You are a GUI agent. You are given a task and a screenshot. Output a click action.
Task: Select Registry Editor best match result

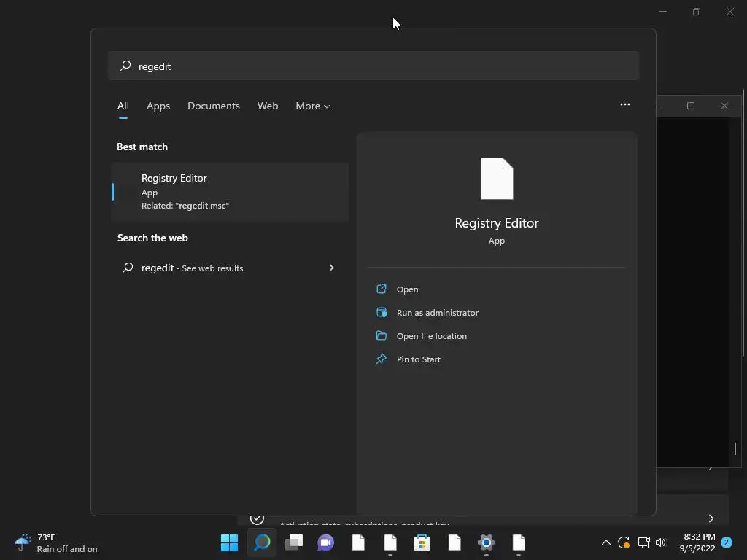coord(230,192)
